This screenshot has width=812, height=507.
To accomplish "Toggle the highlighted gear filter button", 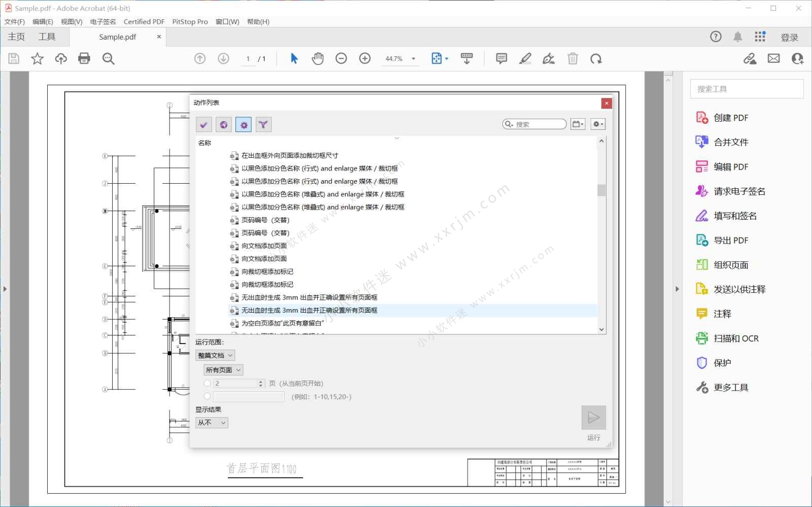I will [x=244, y=124].
